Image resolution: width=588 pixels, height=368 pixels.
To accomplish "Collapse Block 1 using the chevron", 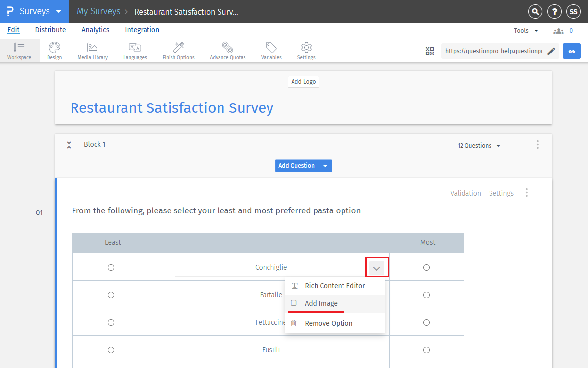I will click(69, 144).
